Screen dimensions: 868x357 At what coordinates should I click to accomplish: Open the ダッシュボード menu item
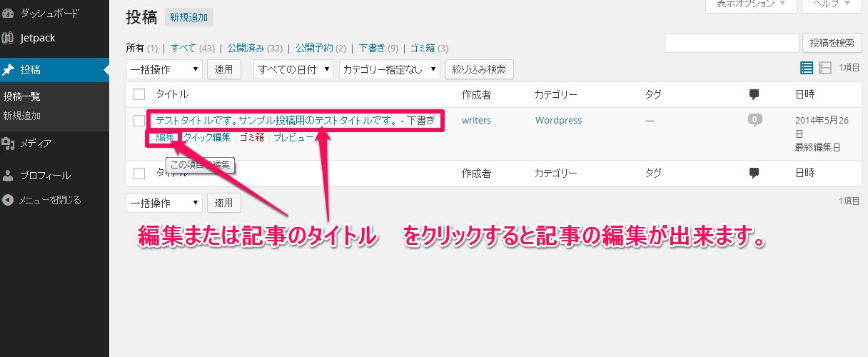click(x=50, y=13)
